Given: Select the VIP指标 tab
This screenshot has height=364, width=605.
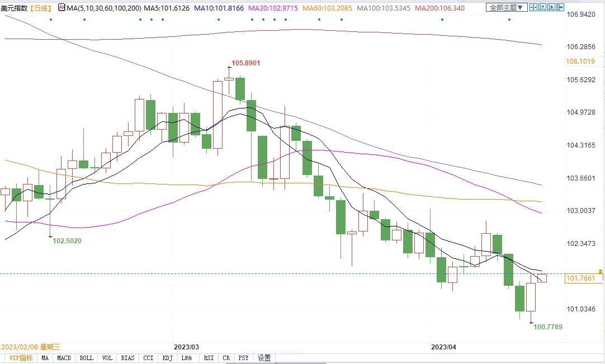Looking at the screenshot, I should [x=21, y=358].
